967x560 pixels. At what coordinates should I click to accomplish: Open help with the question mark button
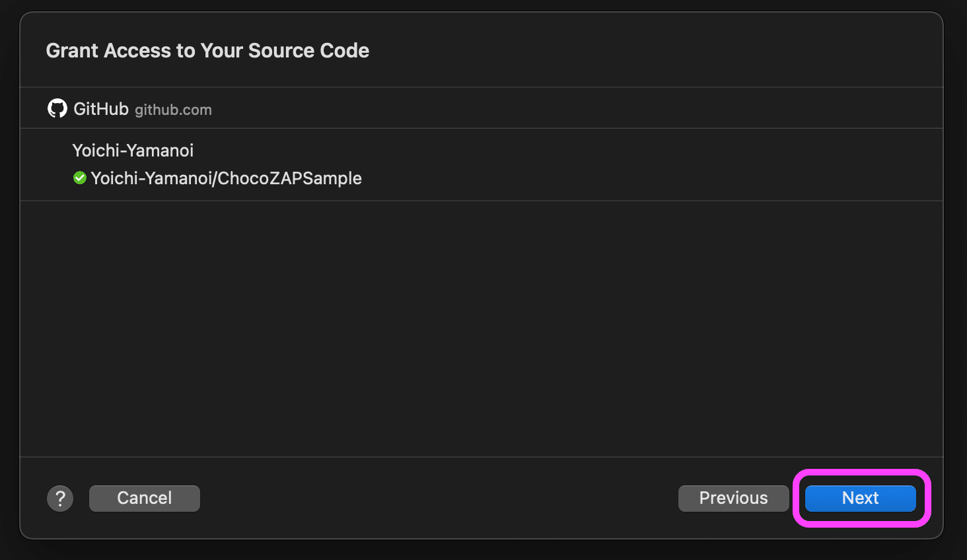[60, 499]
